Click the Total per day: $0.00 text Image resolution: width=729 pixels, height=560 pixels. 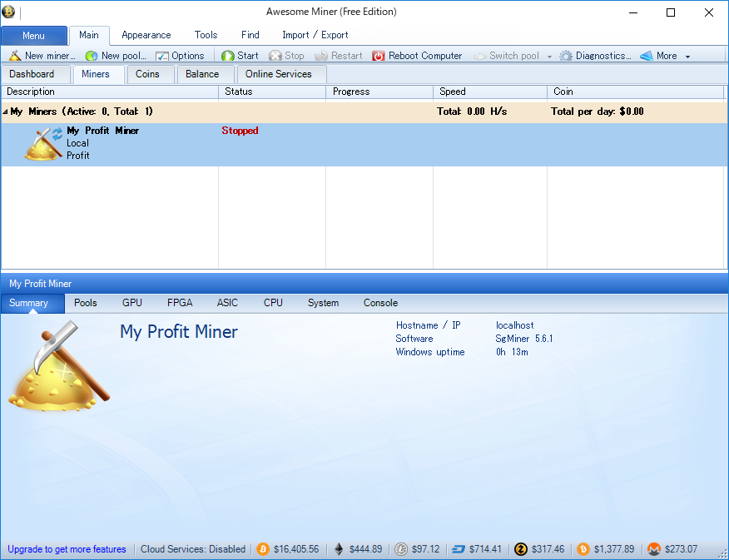tap(597, 112)
